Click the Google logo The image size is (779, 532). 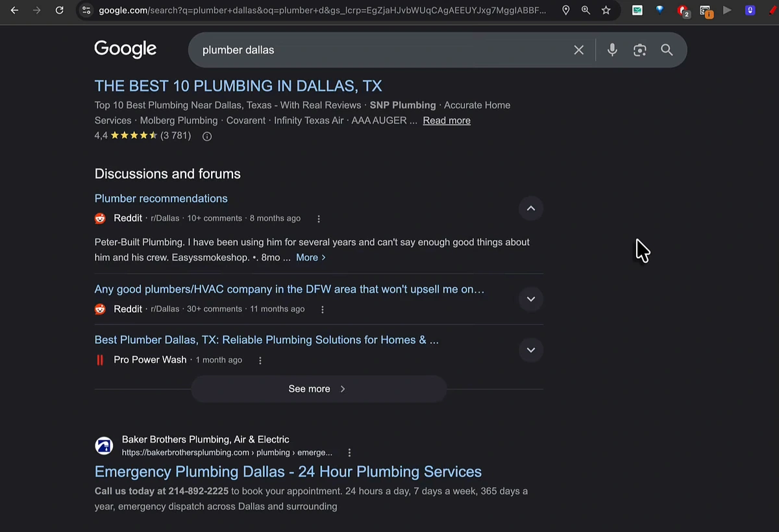tap(125, 49)
